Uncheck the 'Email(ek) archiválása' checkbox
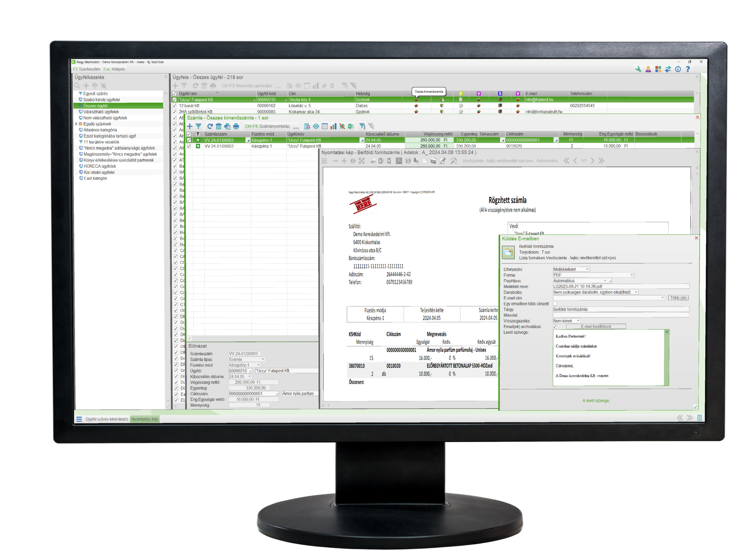755x560 pixels. 555,327
